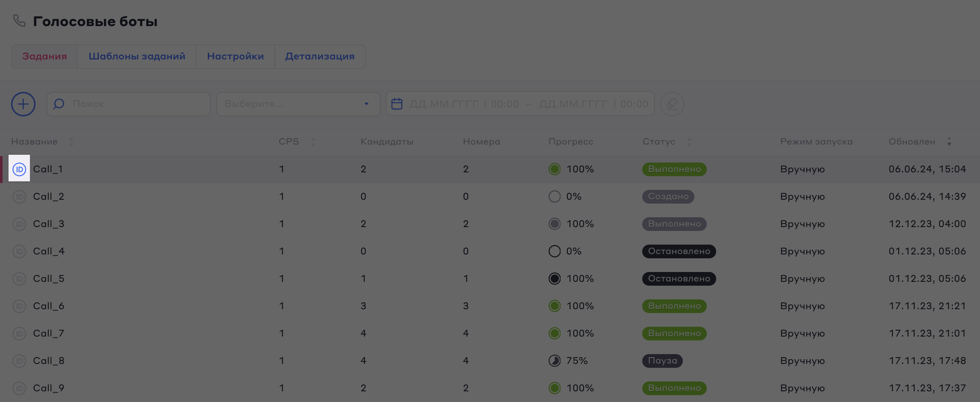This screenshot has height=402, width=980.
Task: Click the ID icon next to Call_6
Action: click(x=19, y=306)
